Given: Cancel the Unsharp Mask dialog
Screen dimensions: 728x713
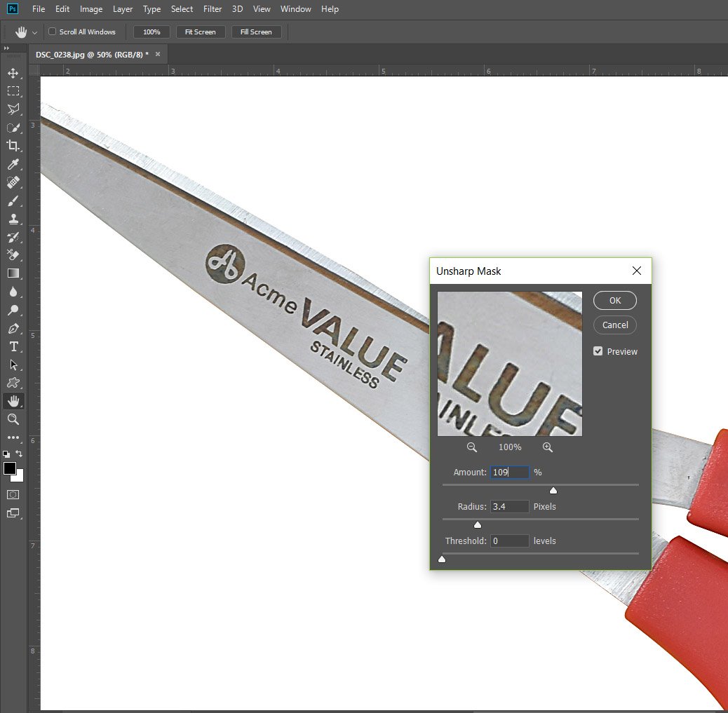Looking at the screenshot, I should pos(614,325).
